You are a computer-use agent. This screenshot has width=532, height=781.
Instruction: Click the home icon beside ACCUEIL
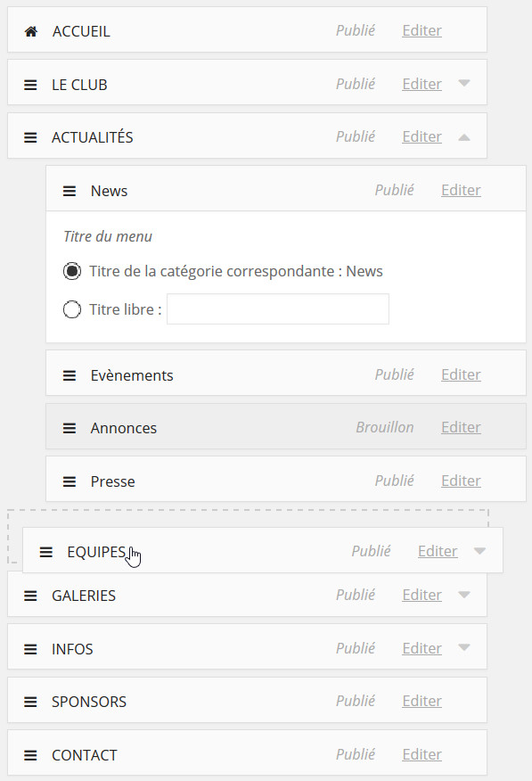coord(31,32)
